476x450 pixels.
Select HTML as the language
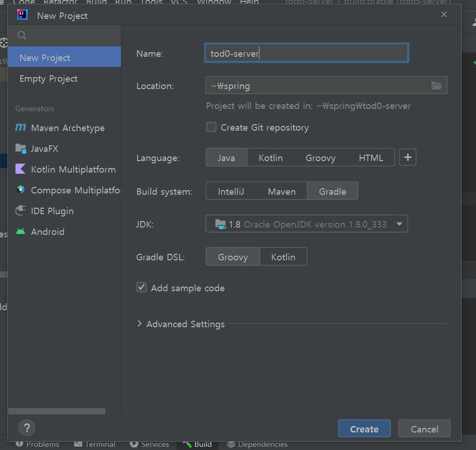point(371,157)
